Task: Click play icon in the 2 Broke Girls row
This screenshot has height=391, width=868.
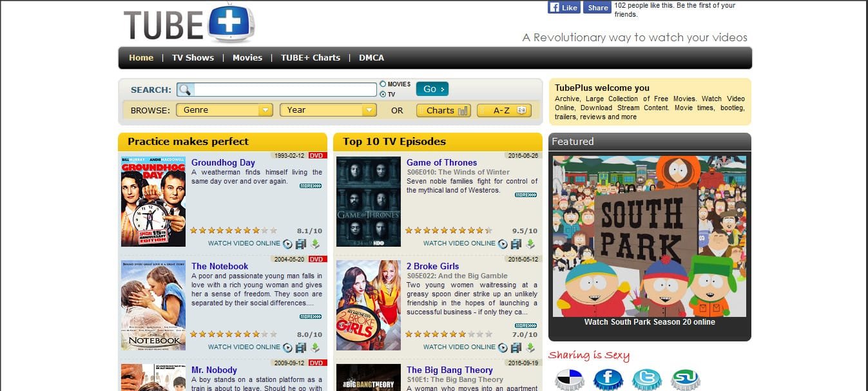Action: click(503, 347)
